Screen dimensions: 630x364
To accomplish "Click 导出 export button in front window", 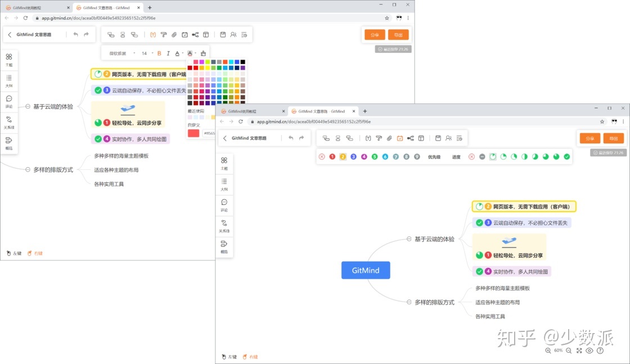I will [614, 138].
